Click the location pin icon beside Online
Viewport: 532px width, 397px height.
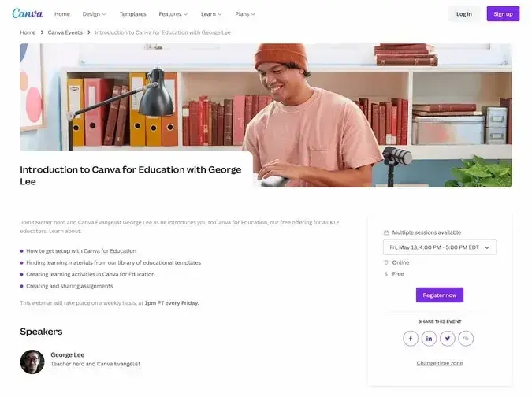click(386, 262)
